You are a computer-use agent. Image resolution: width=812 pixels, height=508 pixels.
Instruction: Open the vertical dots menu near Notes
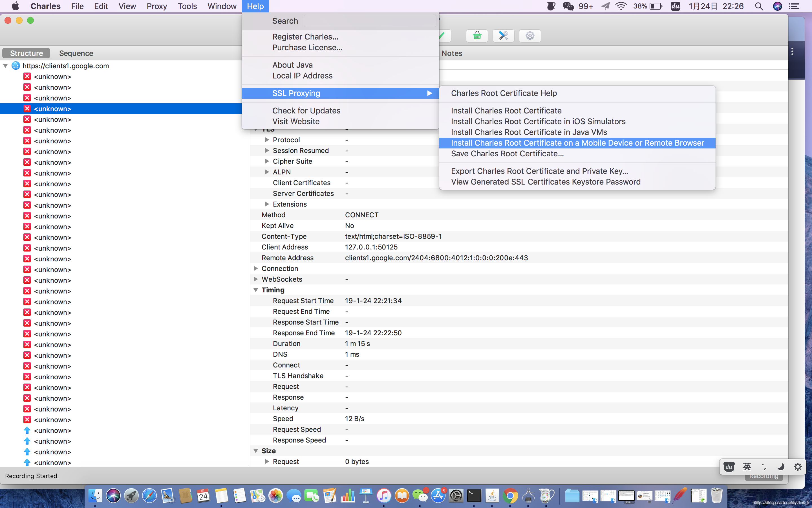[792, 52]
